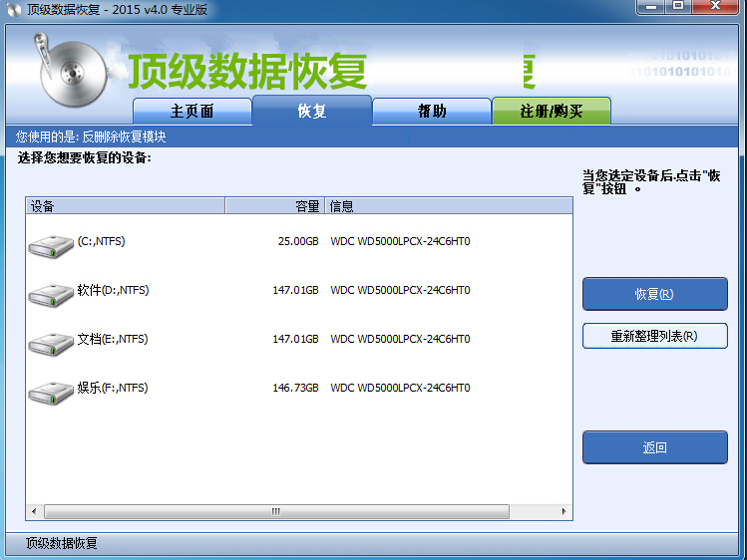Select the 文档 E: drive icon
Image resolution: width=747 pixels, height=560 pixels.
click(51, 345)
